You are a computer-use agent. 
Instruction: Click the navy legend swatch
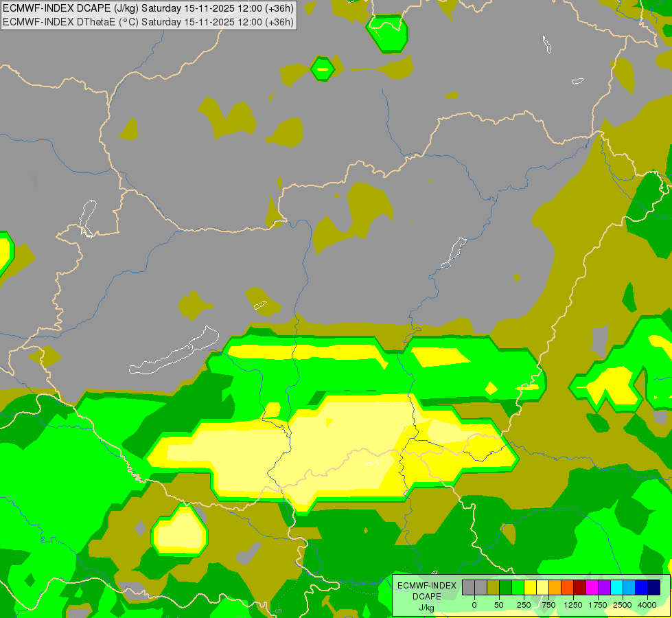[654, 587]
